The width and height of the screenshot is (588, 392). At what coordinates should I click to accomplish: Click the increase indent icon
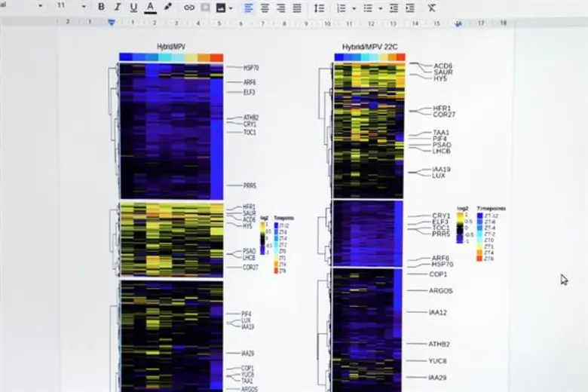(410, 8)
